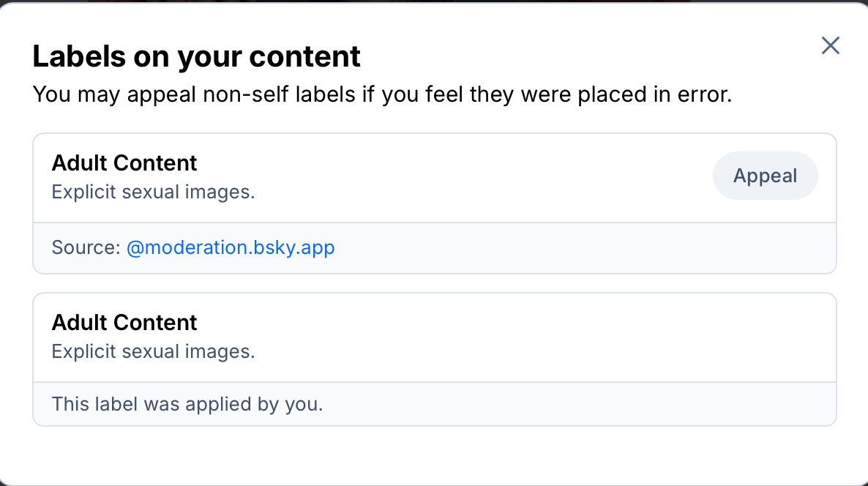Click "This label was applied by you." text
Viewport: 868px width, 486px height.
point(187,403)
